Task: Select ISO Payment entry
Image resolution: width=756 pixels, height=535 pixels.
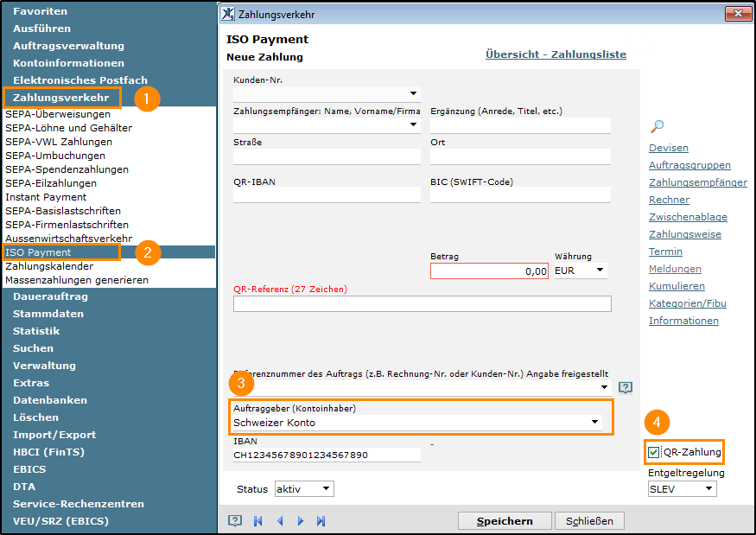Action: (x=38, y=252)
